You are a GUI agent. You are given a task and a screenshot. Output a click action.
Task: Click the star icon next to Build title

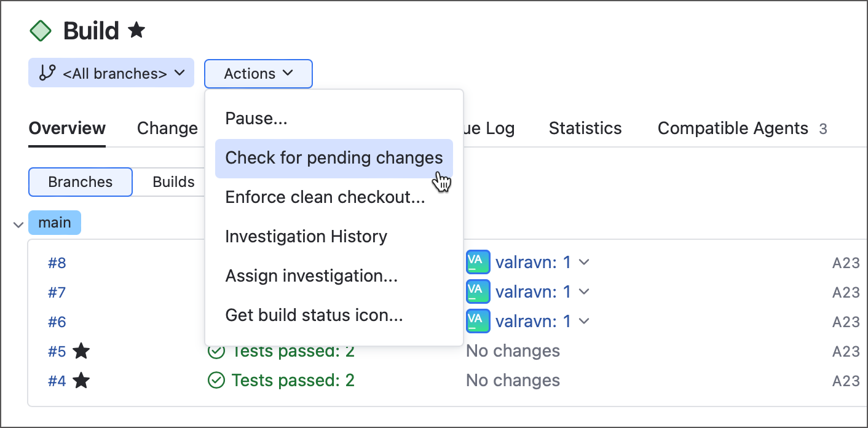136,30
